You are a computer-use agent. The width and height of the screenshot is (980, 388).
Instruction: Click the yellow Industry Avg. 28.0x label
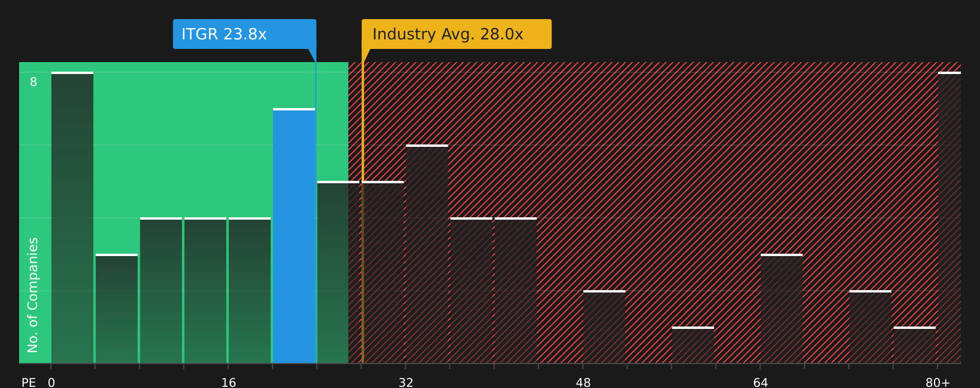pos(457,34)
